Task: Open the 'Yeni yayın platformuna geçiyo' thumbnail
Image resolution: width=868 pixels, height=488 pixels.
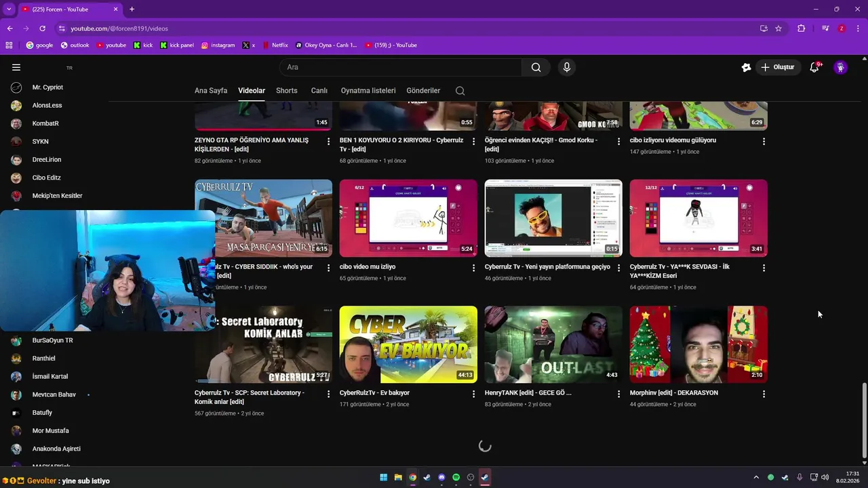Action: tap(553, 218)
